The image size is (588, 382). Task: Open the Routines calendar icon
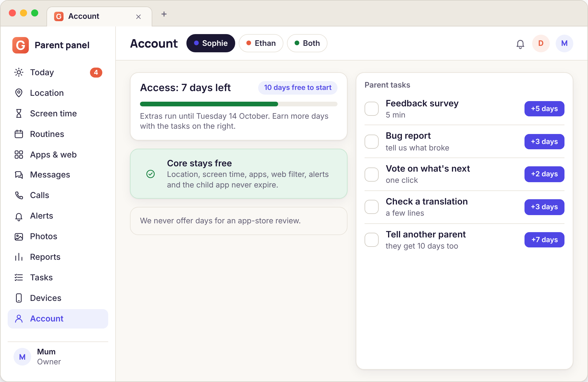[19, 134]
